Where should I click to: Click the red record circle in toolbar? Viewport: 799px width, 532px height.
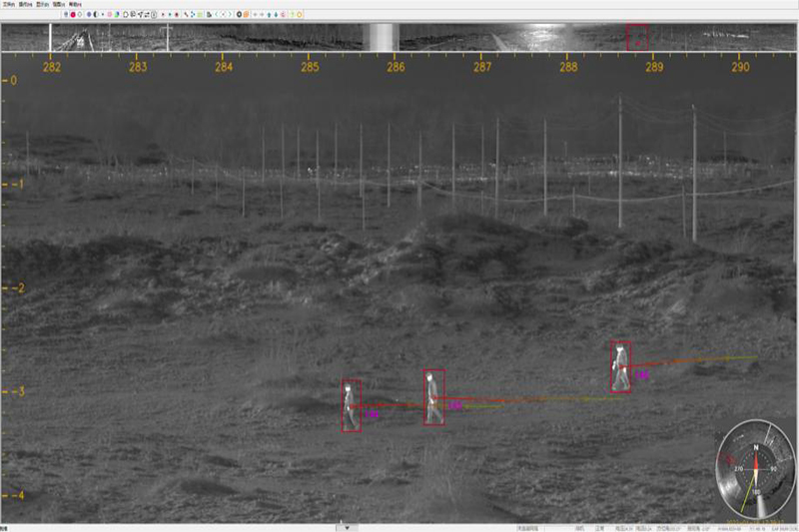click(73, 15)
